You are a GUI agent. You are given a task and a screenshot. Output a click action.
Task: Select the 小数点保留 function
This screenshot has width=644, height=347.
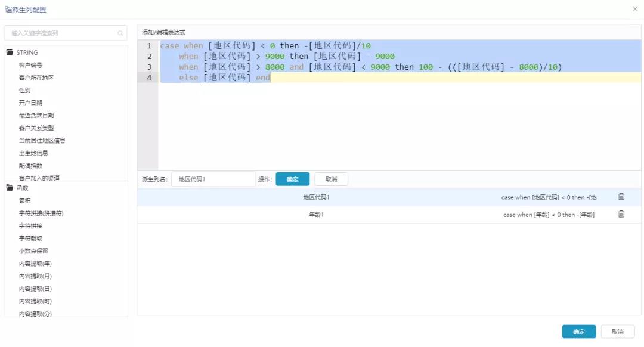click(x=33, y=251)
